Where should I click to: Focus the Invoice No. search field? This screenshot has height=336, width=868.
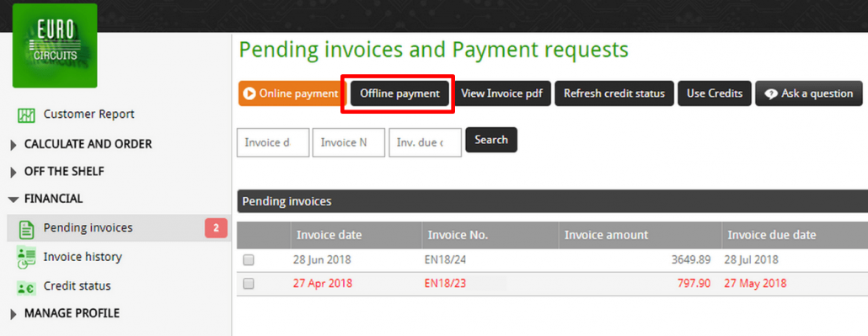[348, 142]
